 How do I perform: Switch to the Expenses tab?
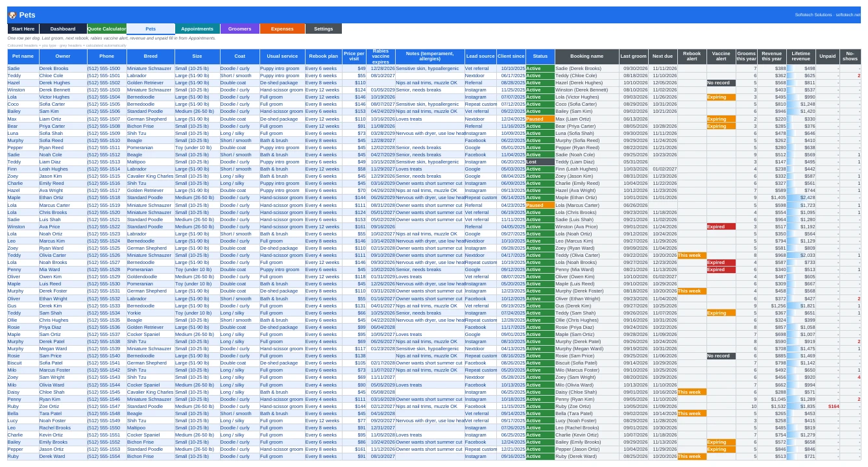click(x=282, y=29)
